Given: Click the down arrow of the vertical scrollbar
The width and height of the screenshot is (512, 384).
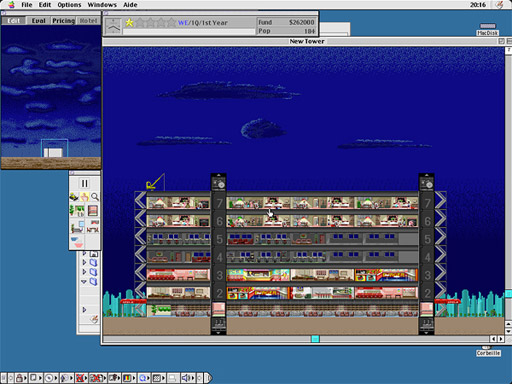Looking at the screenshot, I should 509,331.
